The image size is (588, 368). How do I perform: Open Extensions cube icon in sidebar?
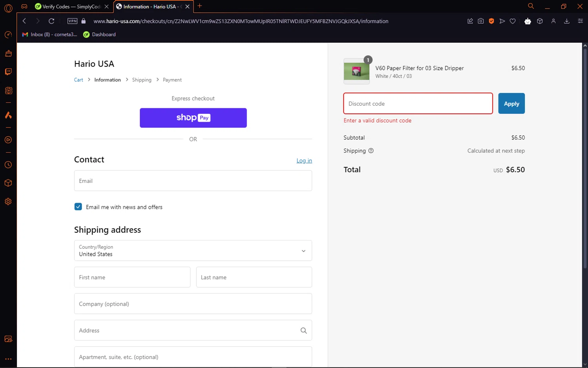click(x=8, y=183)
